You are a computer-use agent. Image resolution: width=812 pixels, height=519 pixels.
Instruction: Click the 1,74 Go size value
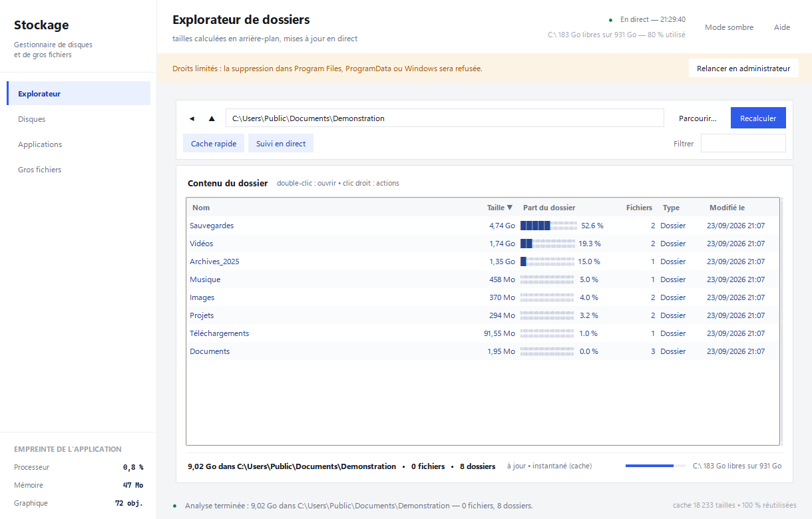pyautogui.click(x=502, y=244)
